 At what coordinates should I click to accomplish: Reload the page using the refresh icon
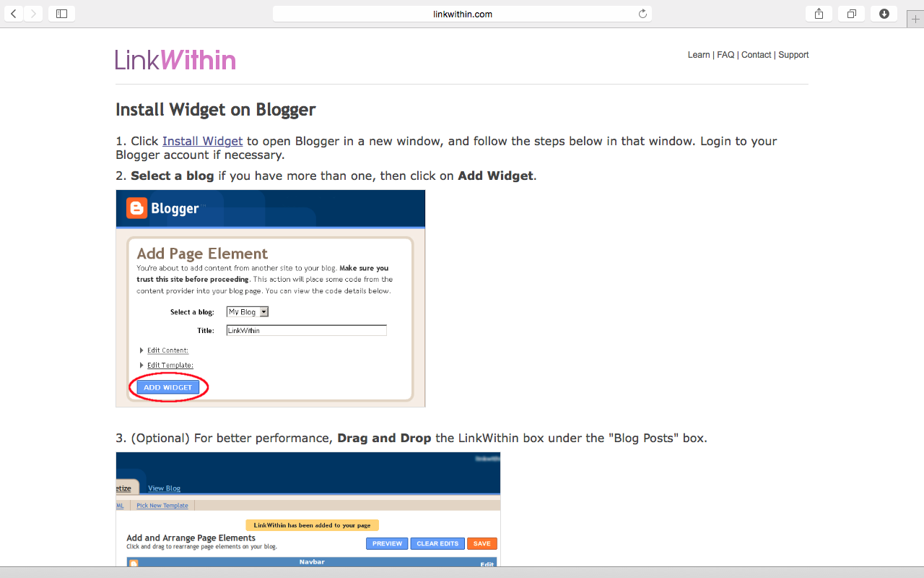(x=642, y=14)
